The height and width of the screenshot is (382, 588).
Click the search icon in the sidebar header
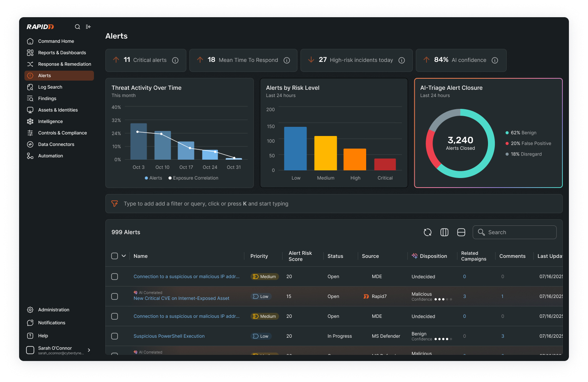(78, 27)
